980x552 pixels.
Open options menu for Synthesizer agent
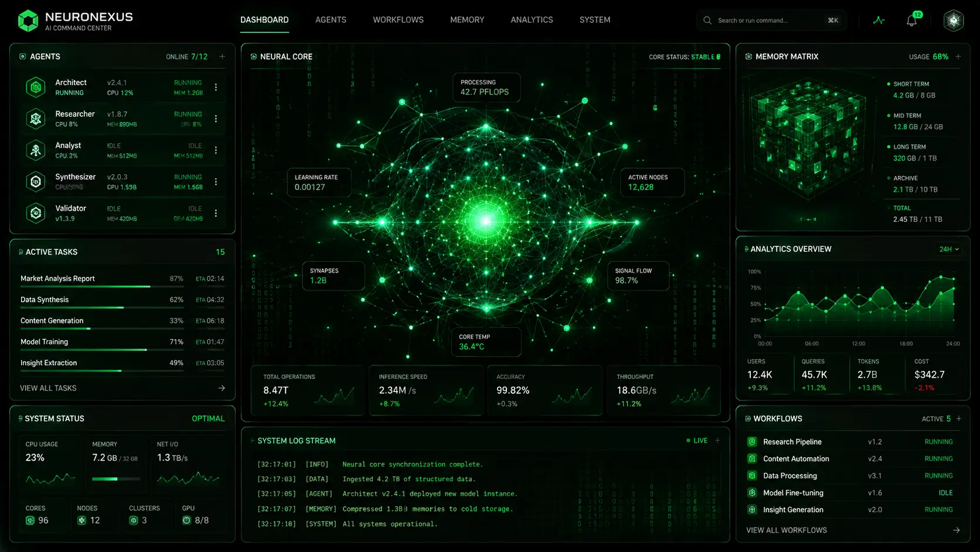pos(216,182)
